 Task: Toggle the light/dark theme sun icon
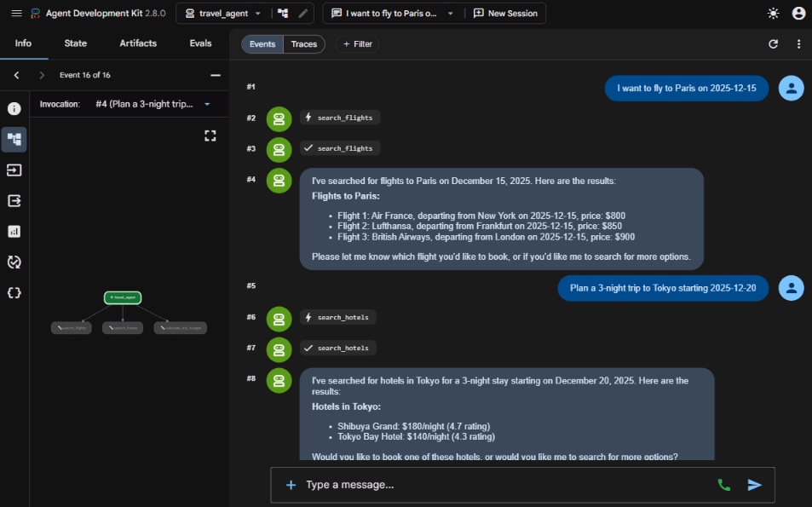point(773,14)
